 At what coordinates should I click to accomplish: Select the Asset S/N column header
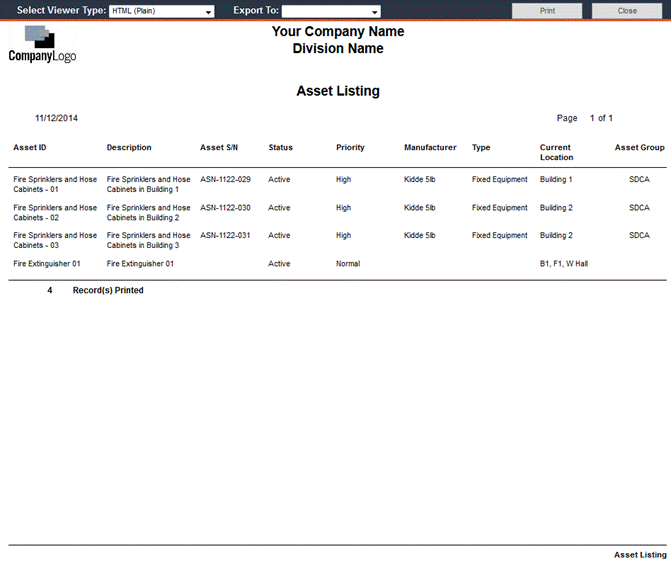pos(219,148)
